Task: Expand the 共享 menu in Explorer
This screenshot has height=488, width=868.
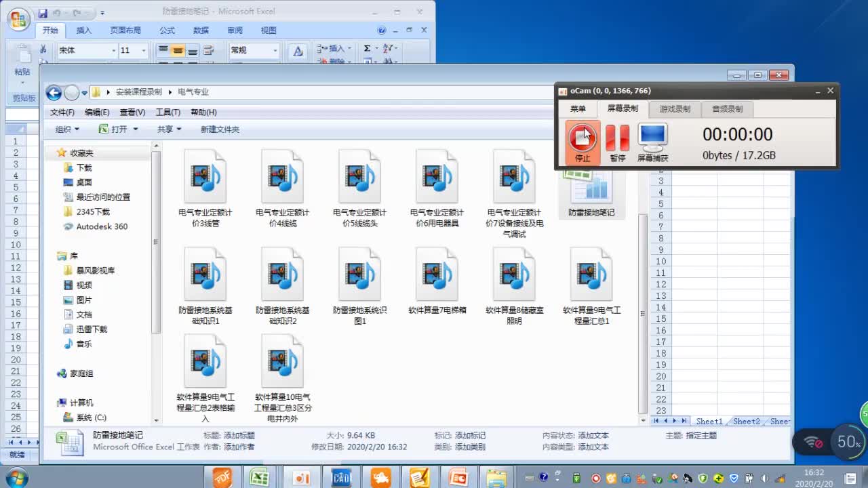Action: tap(170, 129)
